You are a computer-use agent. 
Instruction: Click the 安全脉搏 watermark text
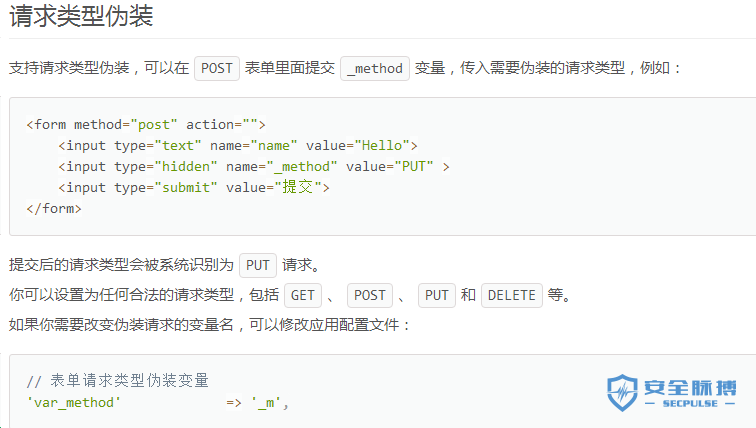pos(690,388)
